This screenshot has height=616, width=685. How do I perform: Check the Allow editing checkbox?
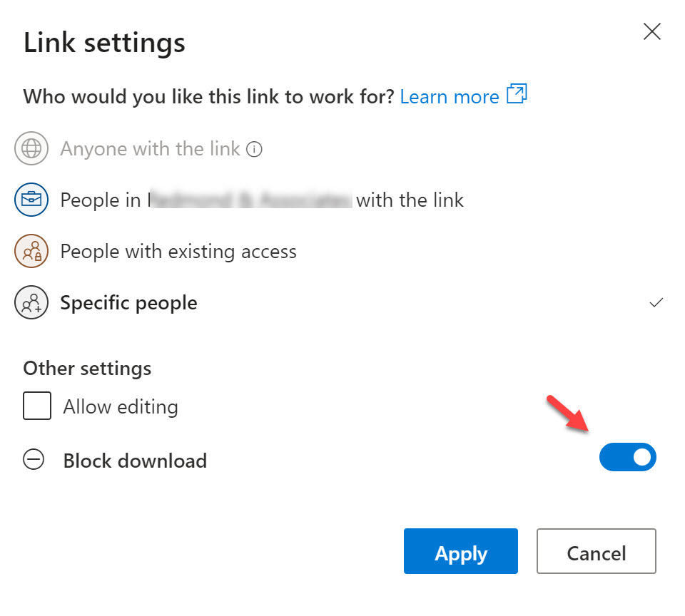(37, 407)
